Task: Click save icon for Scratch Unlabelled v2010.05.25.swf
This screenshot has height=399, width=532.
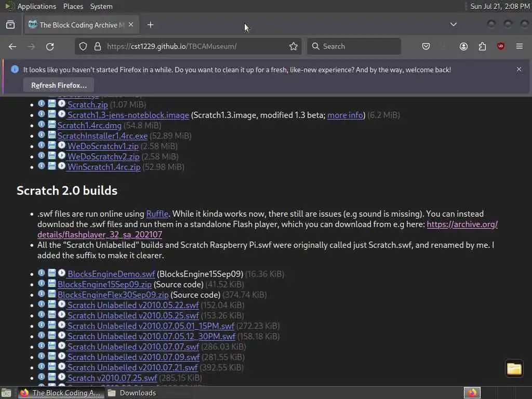Action: (x=51, y=314)
